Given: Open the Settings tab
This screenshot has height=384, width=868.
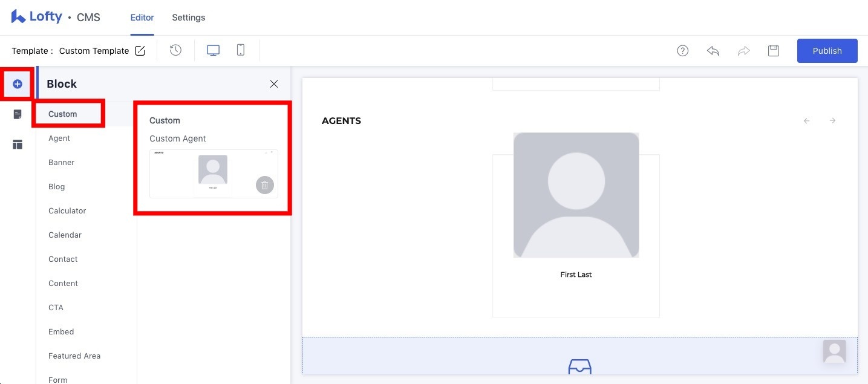Looking at the screenshot, I should tap(189, 18).
